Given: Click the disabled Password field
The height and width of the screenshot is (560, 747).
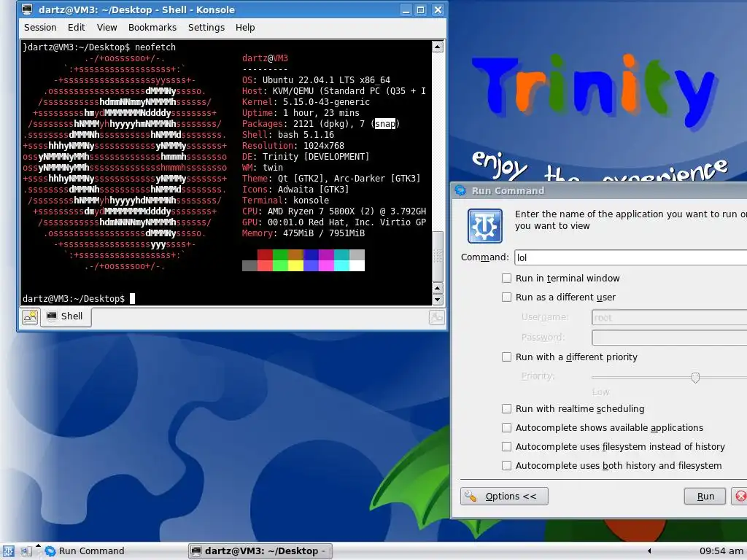Looking at the screenshot, I should click(x=670, y=338).
